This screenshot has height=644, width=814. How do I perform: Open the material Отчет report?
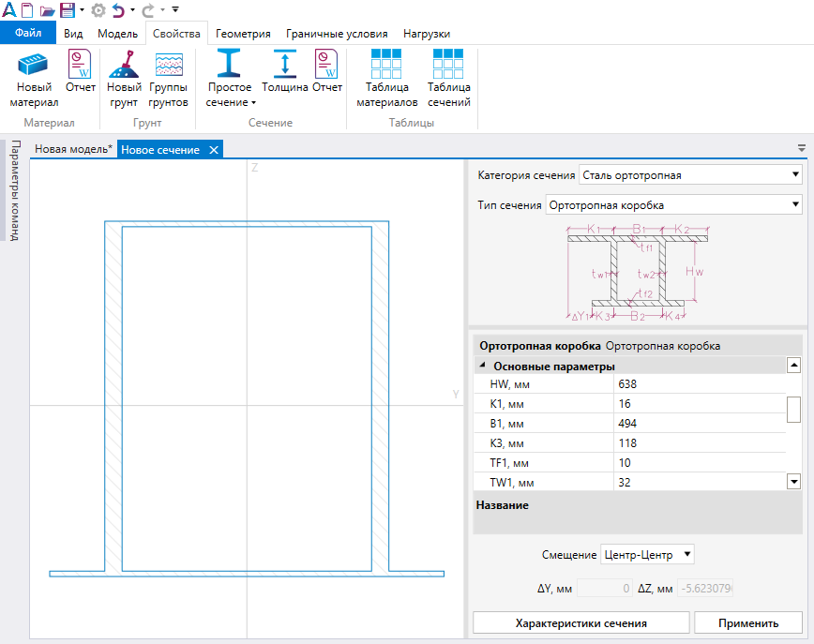click(x=81, y=71)
